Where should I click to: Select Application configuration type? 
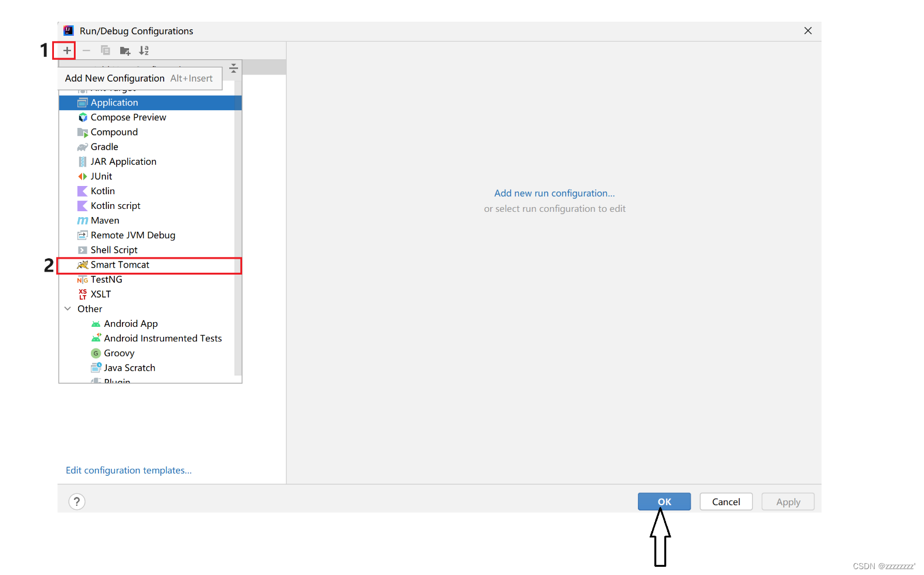tap(150, 103)
